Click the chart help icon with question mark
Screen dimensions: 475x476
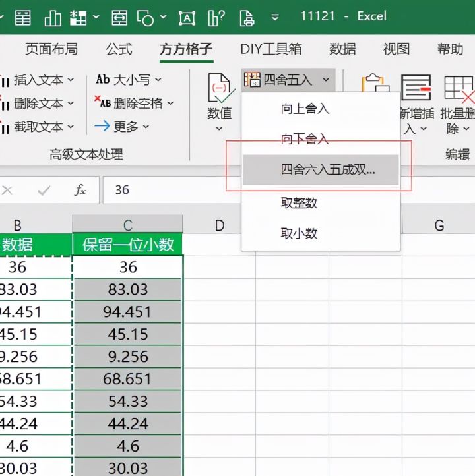coord(216,18)
